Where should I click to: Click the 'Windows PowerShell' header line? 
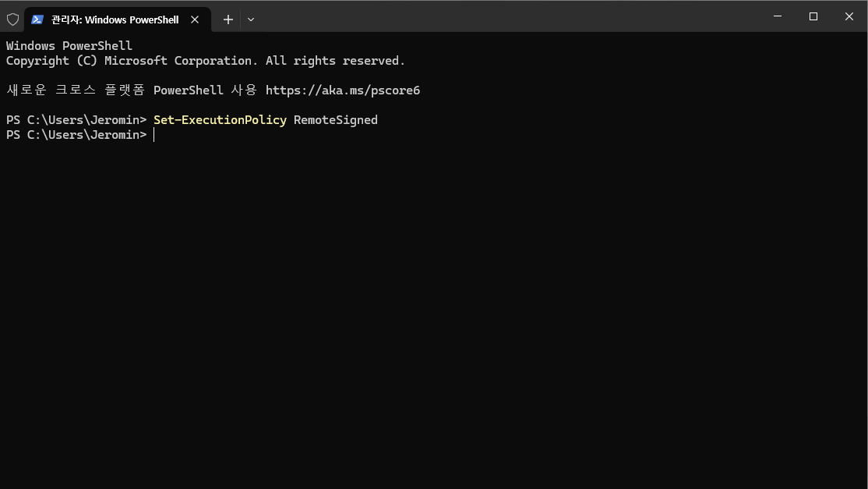tap(69, 45)
